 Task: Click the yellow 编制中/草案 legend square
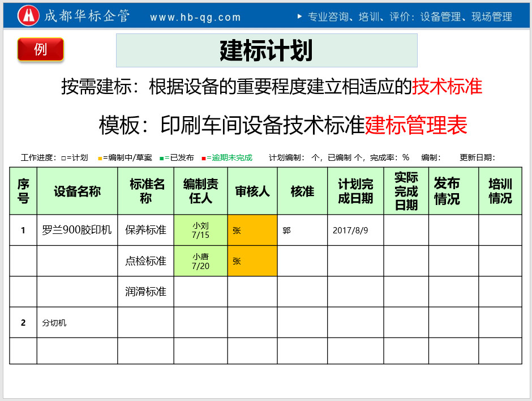[100, 158]
